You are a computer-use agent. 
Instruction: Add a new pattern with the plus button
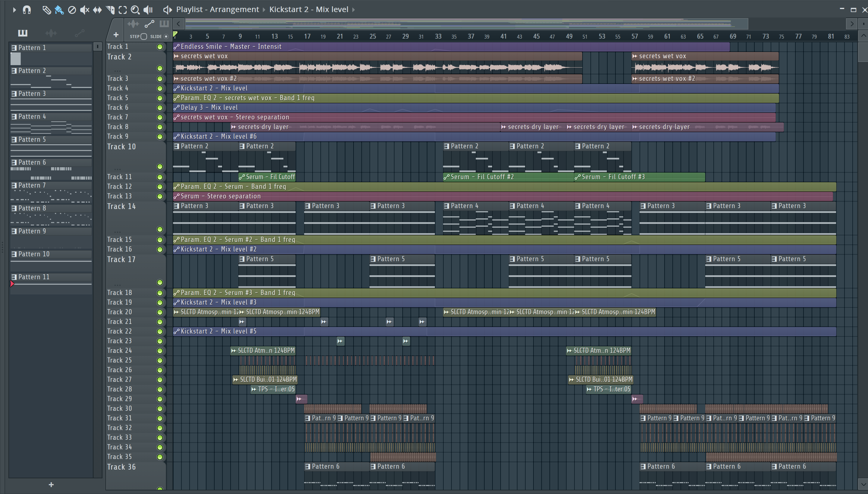[51, 484]
